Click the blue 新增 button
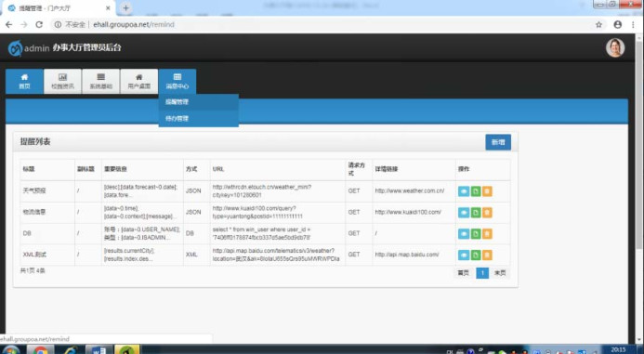Image resolution: width=644 pixels, height=354 pixels. point(498,142)
